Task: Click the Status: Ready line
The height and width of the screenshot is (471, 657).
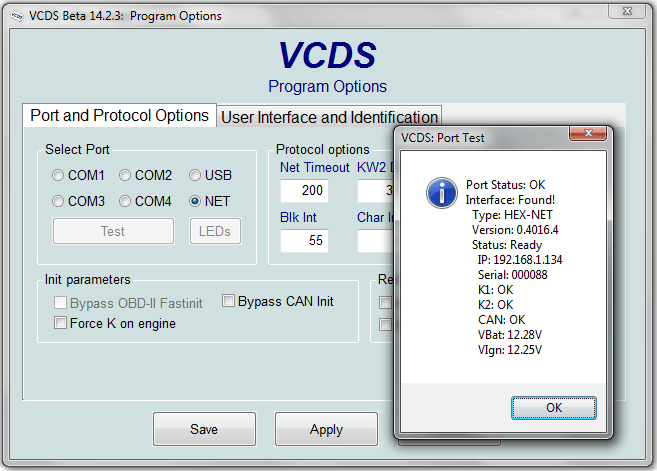Action: [507, 245]
